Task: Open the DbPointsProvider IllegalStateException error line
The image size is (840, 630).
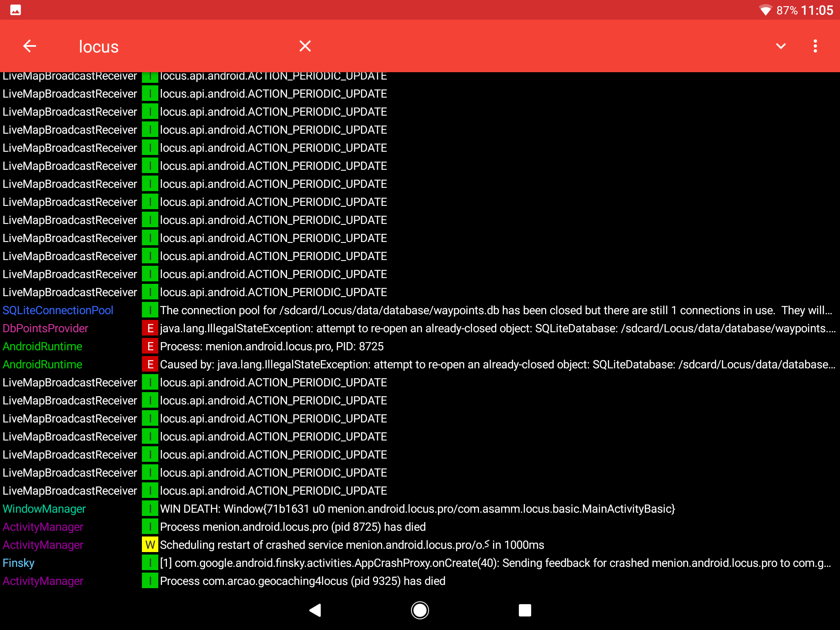Action: coord(418,329)
